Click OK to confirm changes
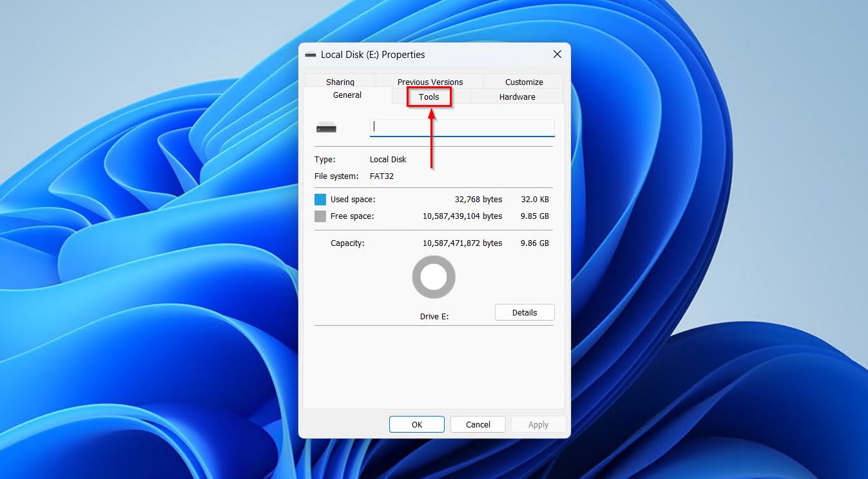The height and width of the screenshot is (479, 868). pyautogui.click(x=416, y=424)
